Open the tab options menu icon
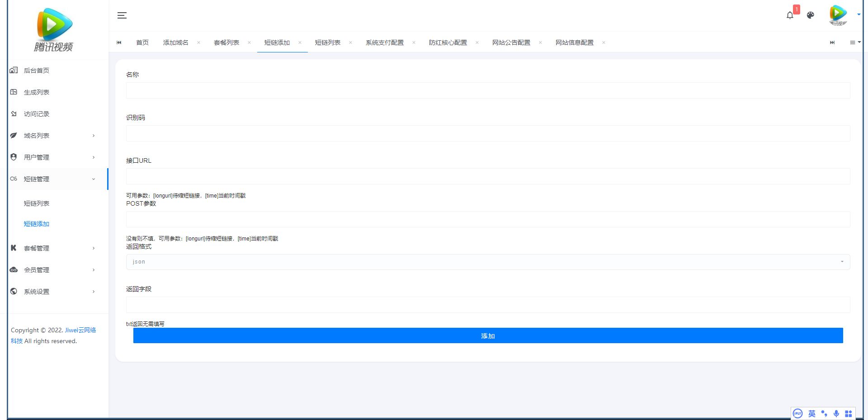868x420 pixels. tap(855, 42)
